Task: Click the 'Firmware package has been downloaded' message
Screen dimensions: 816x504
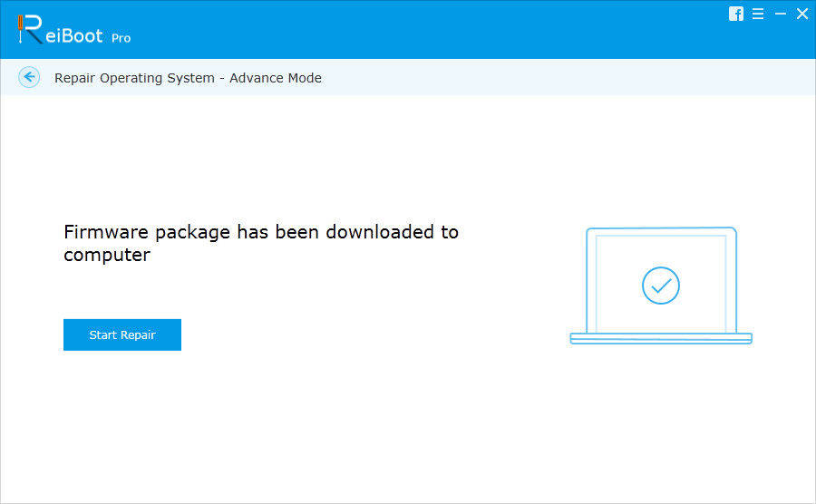Action: click(x=261, y=244)
